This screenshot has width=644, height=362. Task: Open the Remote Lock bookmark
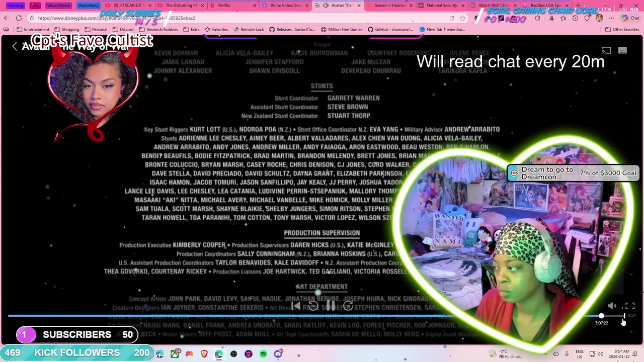(249, 30)
